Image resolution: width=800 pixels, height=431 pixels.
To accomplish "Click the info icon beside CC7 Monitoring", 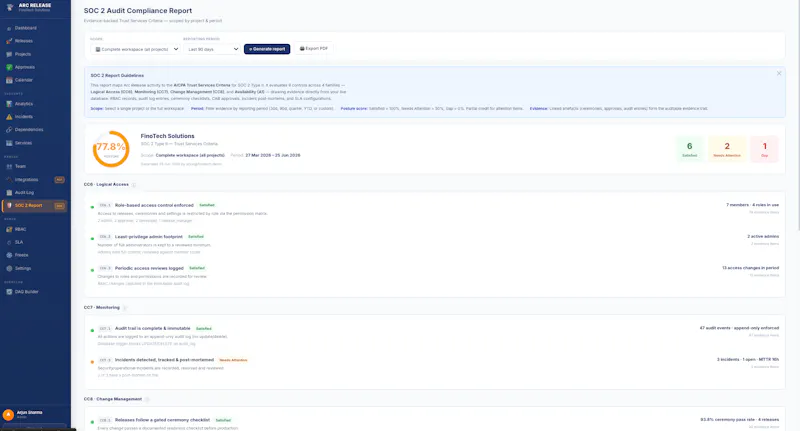I will pyautogui.click(x=124, y=308).
